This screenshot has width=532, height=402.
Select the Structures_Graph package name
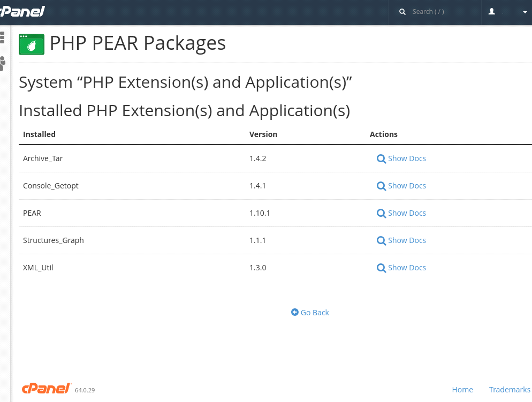click(54, 240)
